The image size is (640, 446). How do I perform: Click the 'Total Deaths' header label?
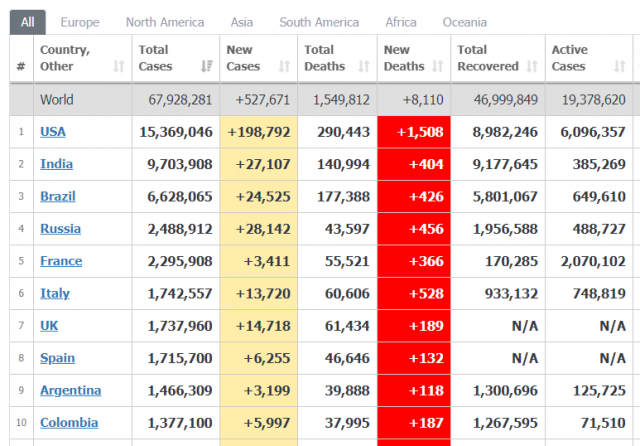click(x=324, y=58)
